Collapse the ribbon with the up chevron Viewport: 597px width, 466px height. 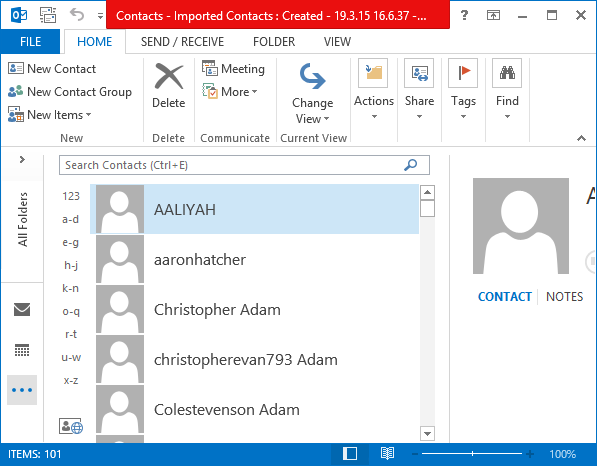(x=581, y=138)
